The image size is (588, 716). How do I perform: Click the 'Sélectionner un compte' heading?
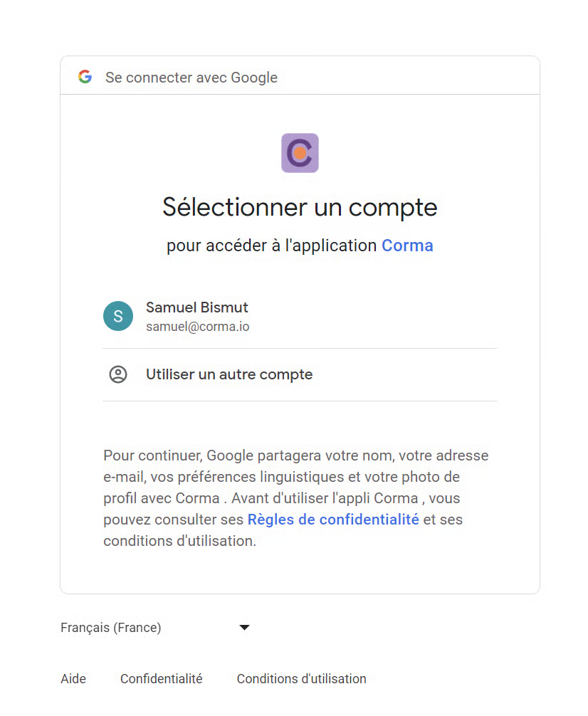point(300,207)
